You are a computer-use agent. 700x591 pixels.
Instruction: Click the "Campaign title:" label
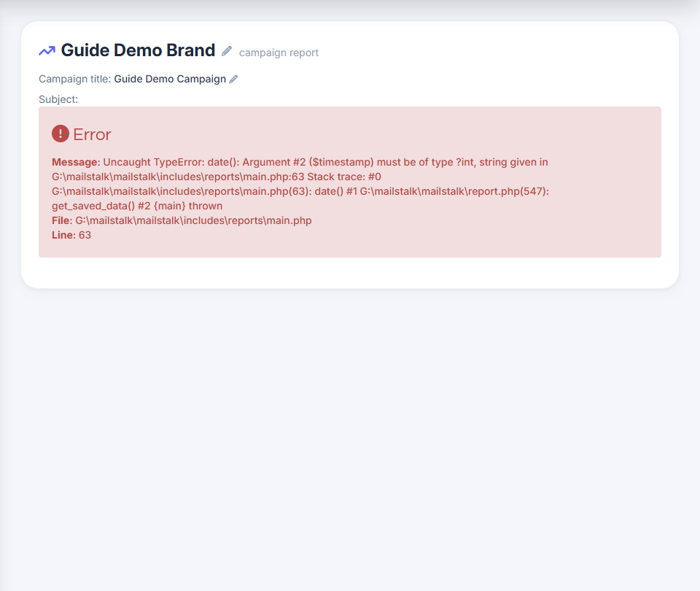74,79
